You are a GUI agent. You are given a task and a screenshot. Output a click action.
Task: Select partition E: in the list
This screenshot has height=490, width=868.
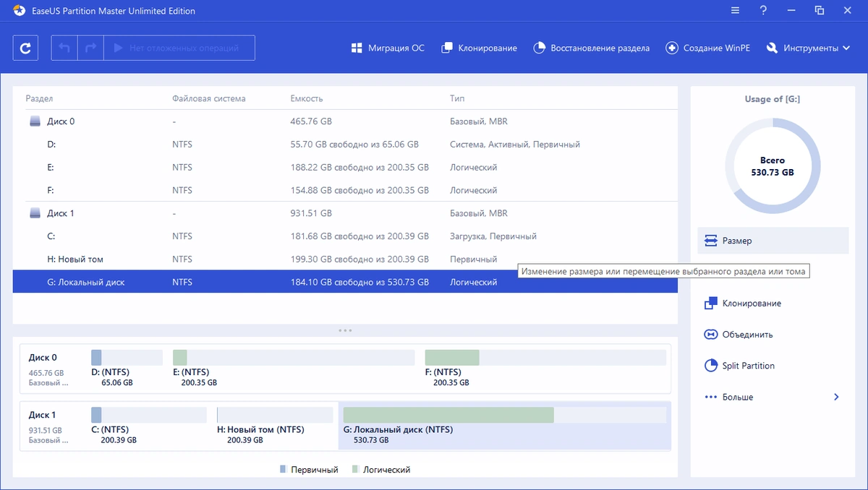click(x=345, y=167)
